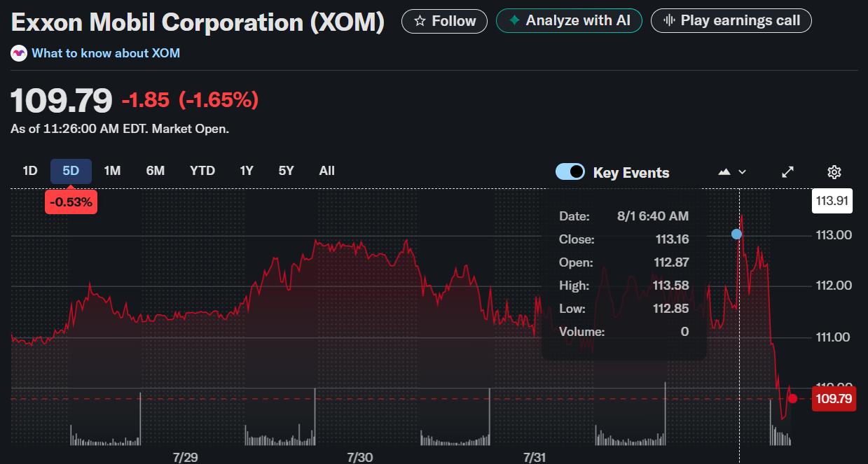The width and height of the screenshot is (868, 464).
Task: Click the Analyze with AI button
Action: [x=569, y=20]
